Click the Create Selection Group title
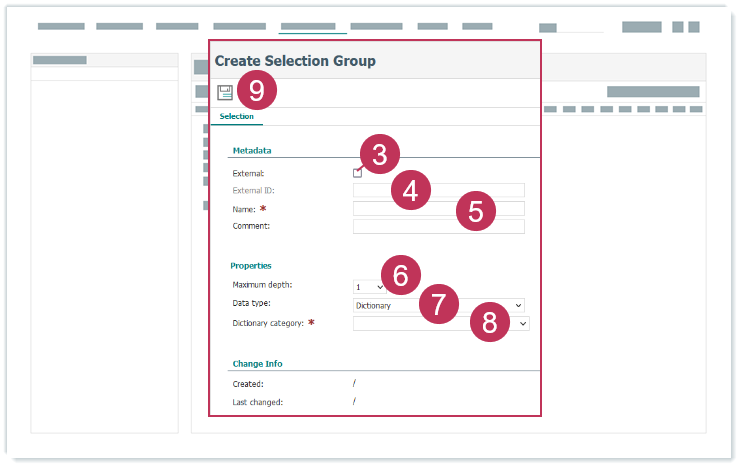741x468 pixels. pos(295,61)
